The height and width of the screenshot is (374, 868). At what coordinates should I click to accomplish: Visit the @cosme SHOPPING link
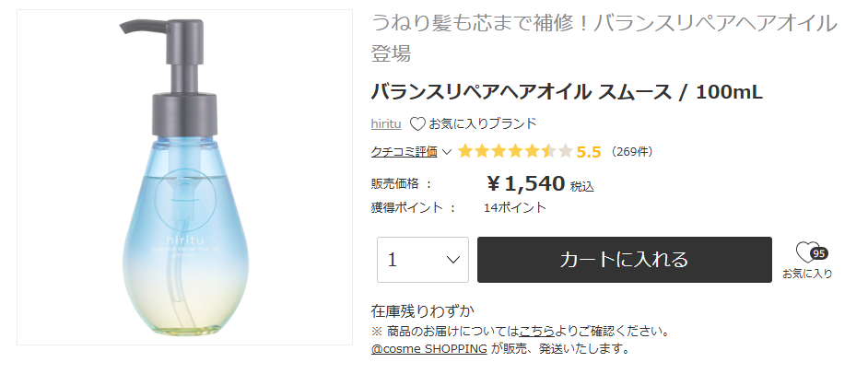(428, 348)
